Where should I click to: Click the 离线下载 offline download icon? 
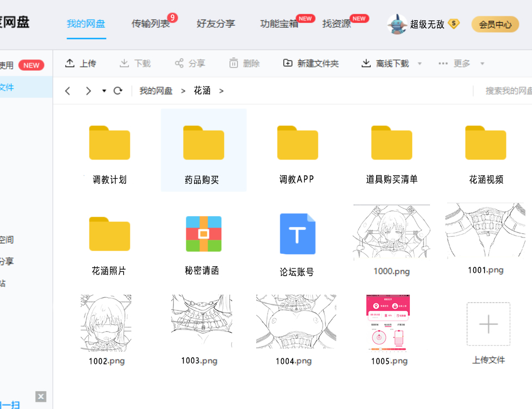(366, 63)
